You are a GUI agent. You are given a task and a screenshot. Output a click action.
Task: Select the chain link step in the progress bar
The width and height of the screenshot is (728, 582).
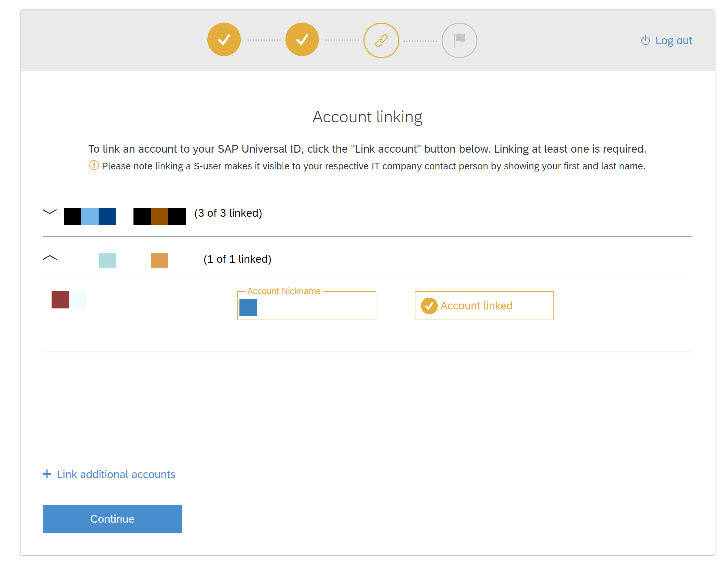pos(381,40)
